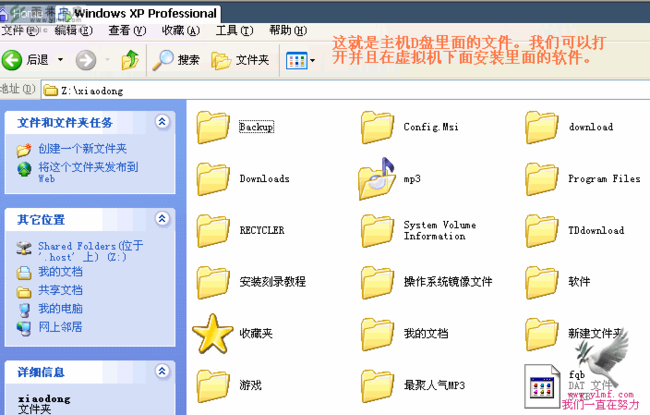Open the File (文件) menu
650x415 pixels.
coord(20,30)
